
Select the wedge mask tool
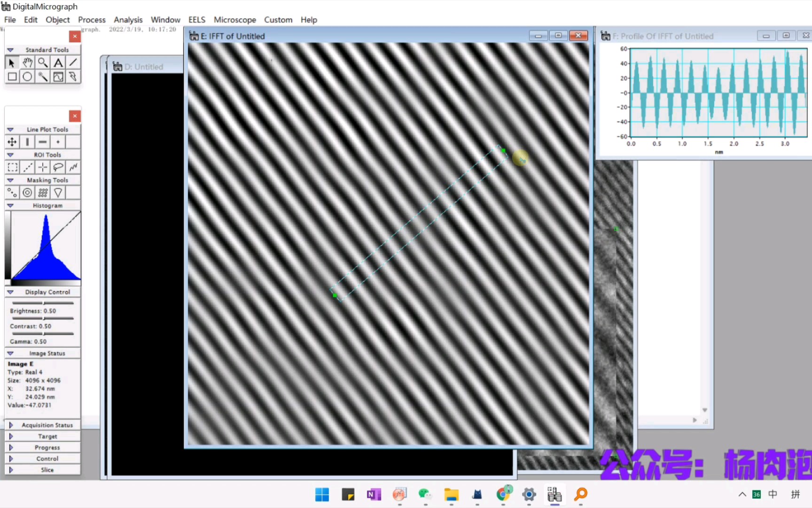click(x=58, y=192)
